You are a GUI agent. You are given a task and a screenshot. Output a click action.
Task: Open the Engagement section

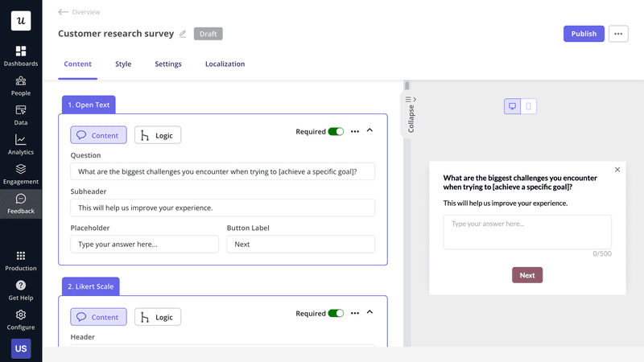coord(21,175)
